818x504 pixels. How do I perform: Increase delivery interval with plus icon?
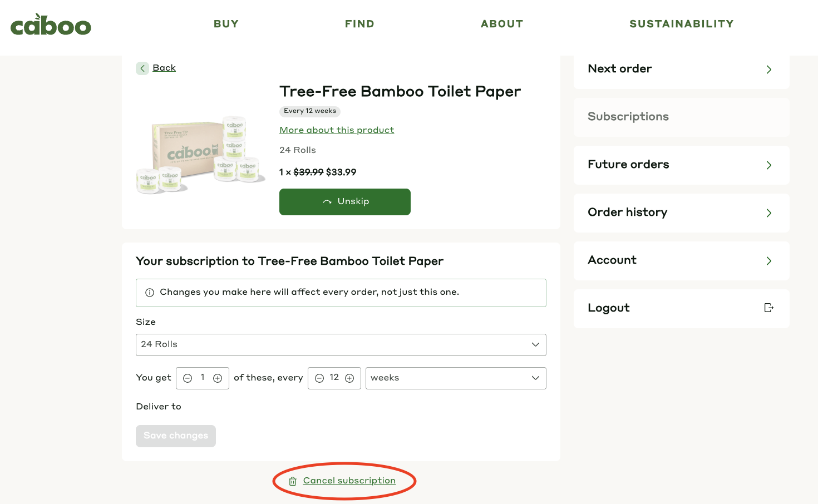pyautogui.click(x=349, y=378)
